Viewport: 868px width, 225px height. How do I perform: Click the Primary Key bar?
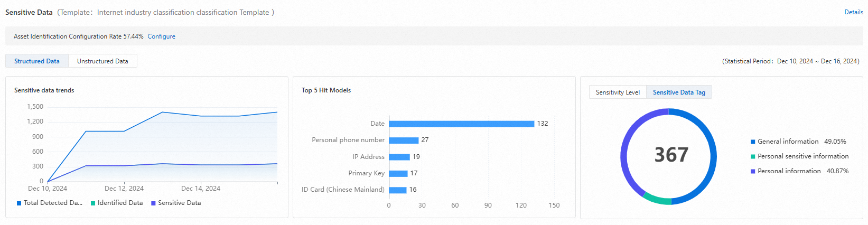point(398,173)
